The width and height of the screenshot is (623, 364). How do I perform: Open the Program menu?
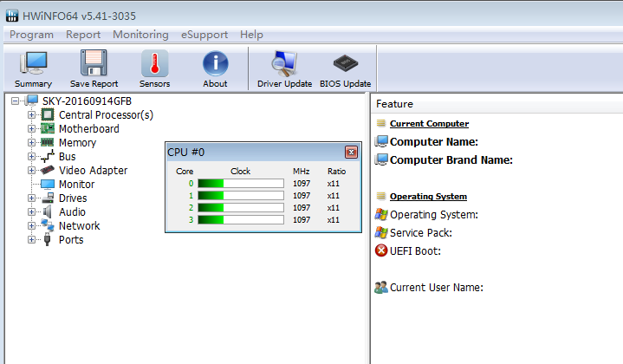31,35
